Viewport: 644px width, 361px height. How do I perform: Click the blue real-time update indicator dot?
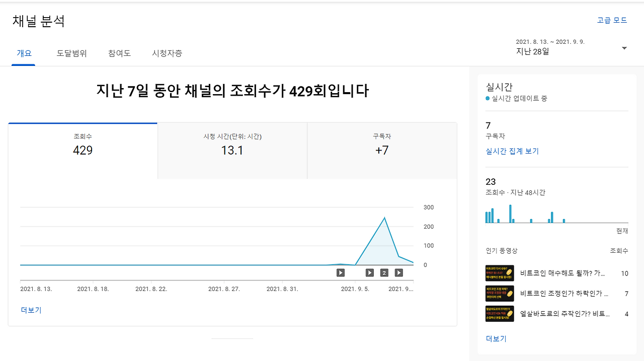487,99
